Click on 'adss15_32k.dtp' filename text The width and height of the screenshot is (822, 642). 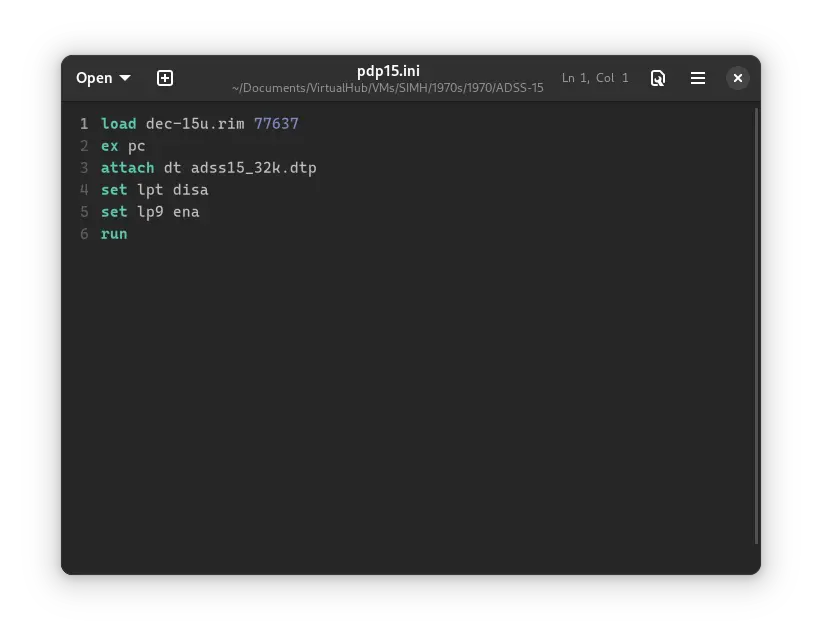pos(253,168)
